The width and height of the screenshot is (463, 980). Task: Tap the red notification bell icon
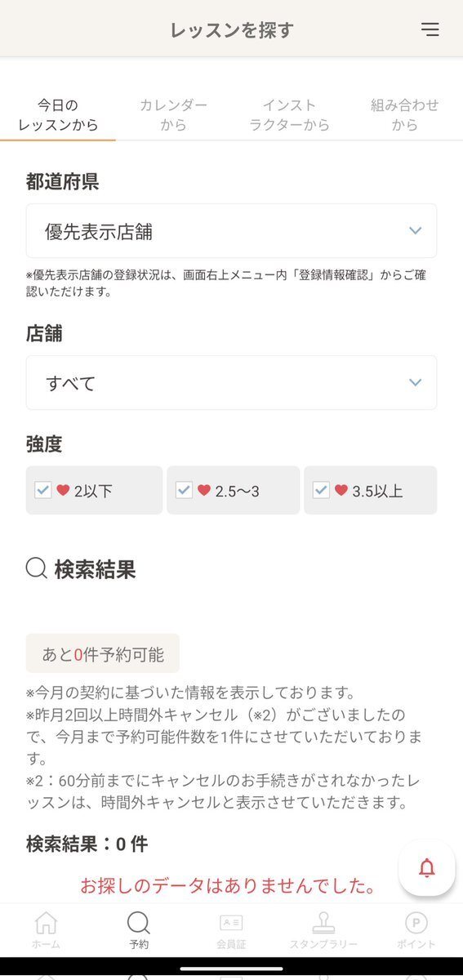pos(426,869)
